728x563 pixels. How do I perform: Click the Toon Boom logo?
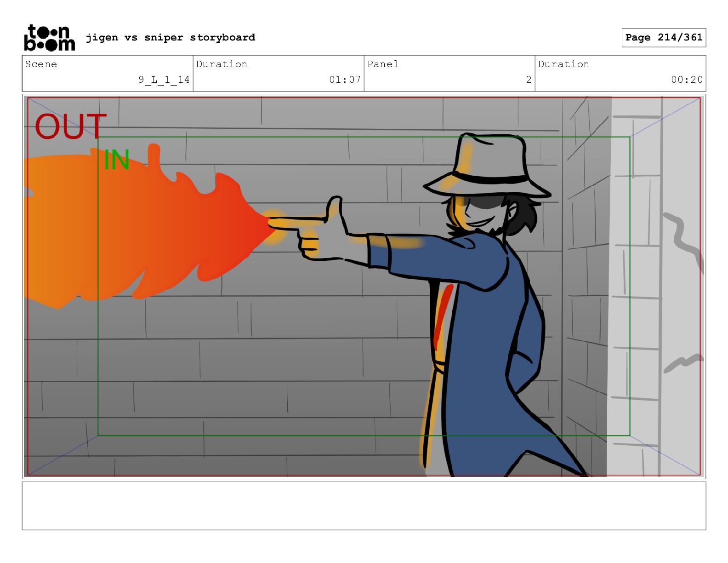(49, 37)
